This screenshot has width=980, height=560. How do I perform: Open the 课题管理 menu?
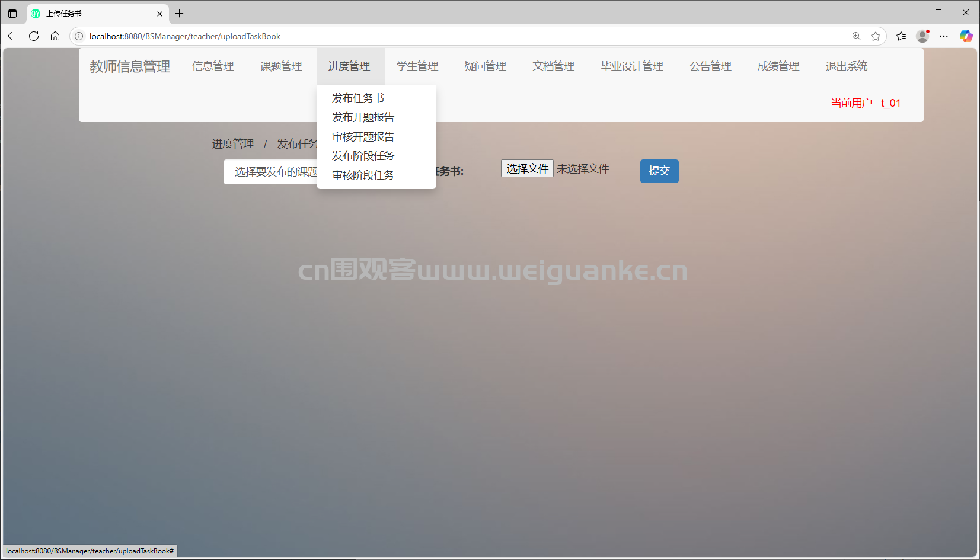point(281,66)
